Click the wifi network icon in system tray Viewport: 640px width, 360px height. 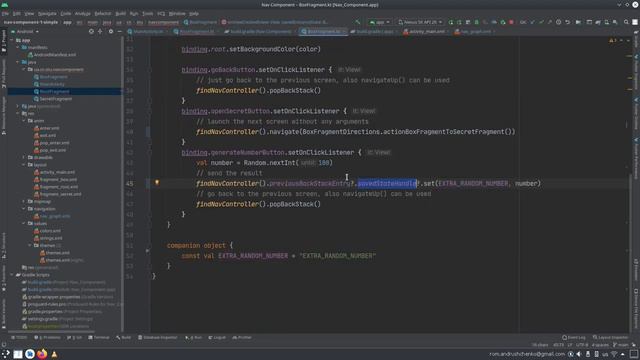614,354
